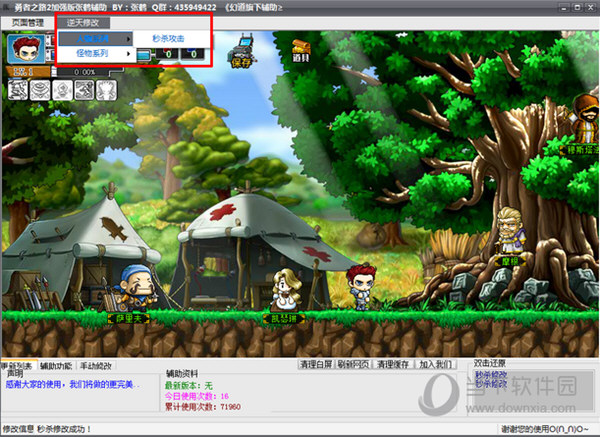This screenshot has width=600, height=437.
Task: Select the fourth skill slot icon
Action: (84, 90)
